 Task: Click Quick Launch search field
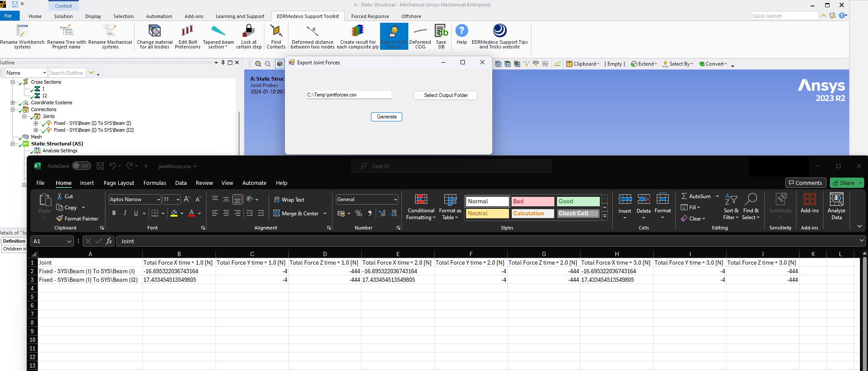click(784, 16)
